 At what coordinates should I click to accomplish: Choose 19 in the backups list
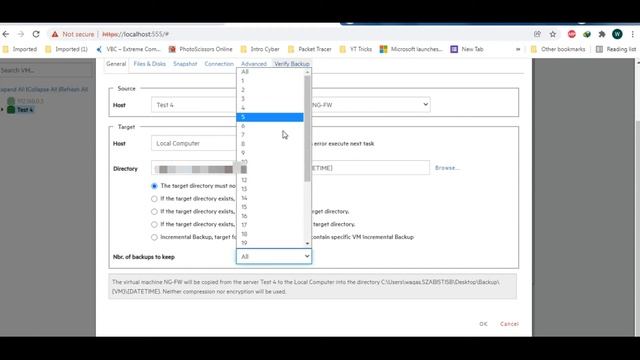[270, 243]
